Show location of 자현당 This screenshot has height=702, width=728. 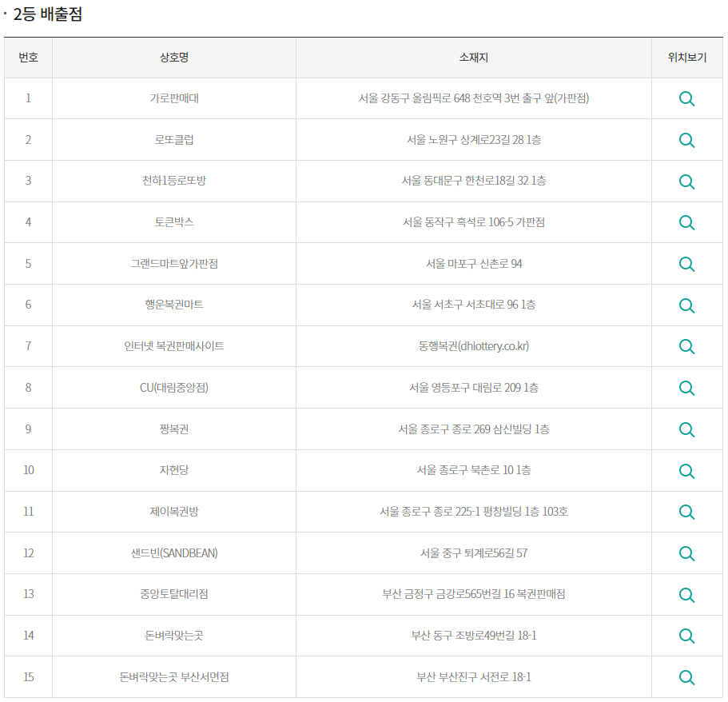[x=686, y=471]
